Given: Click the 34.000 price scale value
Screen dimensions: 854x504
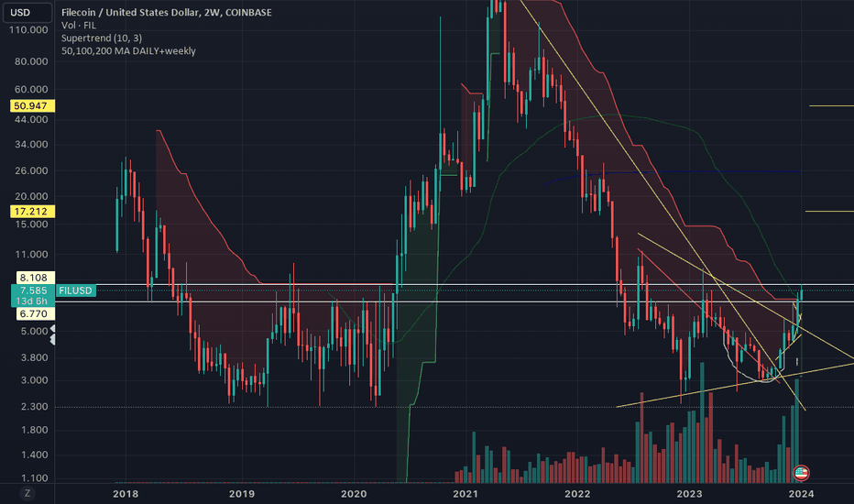Looking at the screenshot, I should click(31, 145).
